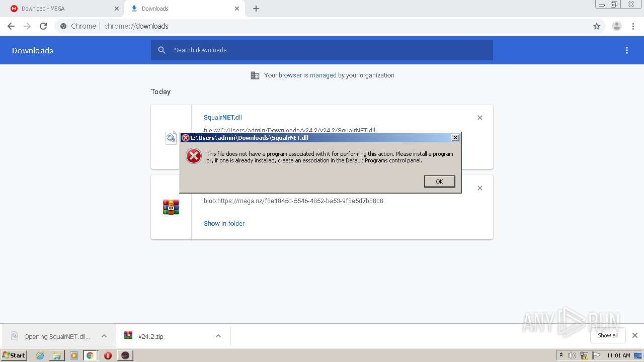Show hidden system tray icons
644x362 pixels.
click(x=561, y=355)
